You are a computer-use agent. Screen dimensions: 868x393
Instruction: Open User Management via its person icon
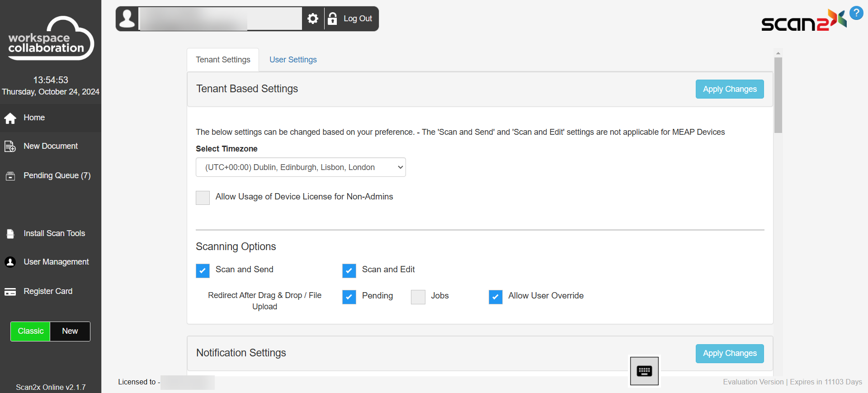tap(10, 262)
